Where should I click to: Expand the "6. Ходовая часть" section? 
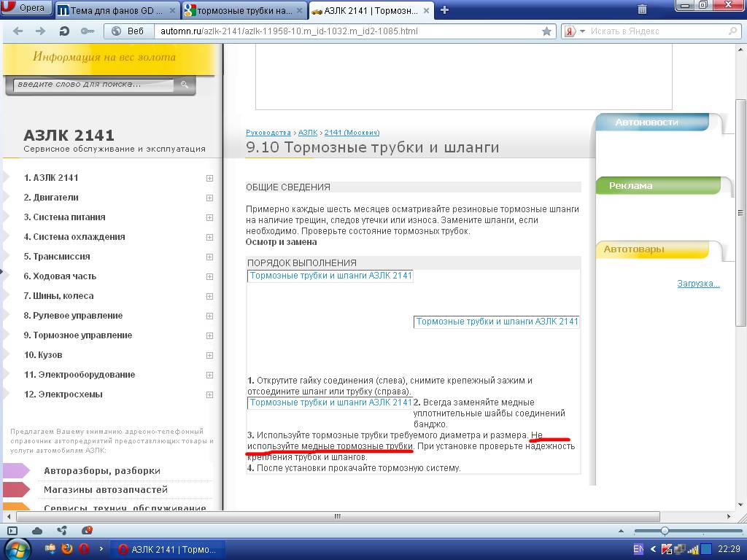(x=209, y=276)
